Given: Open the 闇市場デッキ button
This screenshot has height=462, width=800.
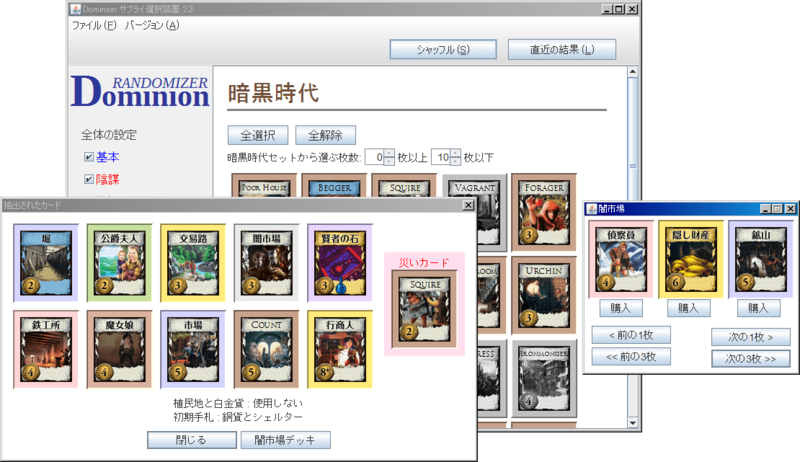Looking at the screenshot, I should [x=285, y=440].
